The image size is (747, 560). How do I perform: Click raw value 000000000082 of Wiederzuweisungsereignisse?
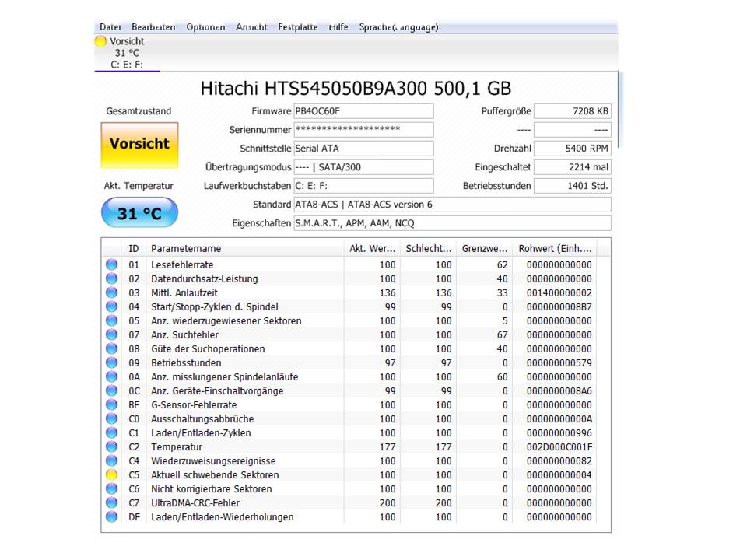point(559,461)
